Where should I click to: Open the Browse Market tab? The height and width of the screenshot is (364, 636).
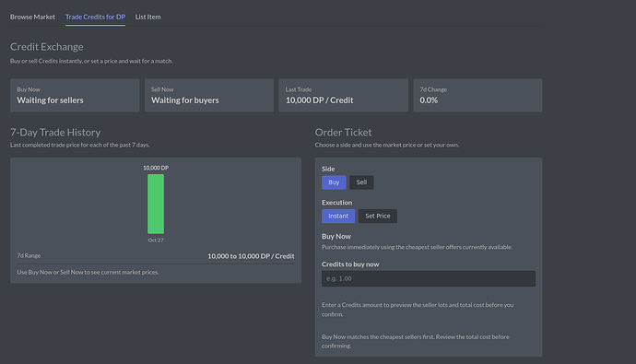32,17
